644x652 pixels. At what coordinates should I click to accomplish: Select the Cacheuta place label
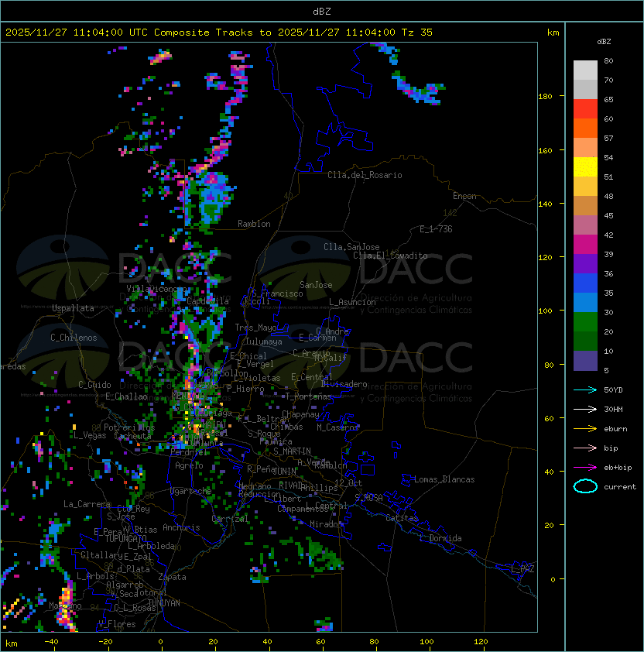coord(133,436)
